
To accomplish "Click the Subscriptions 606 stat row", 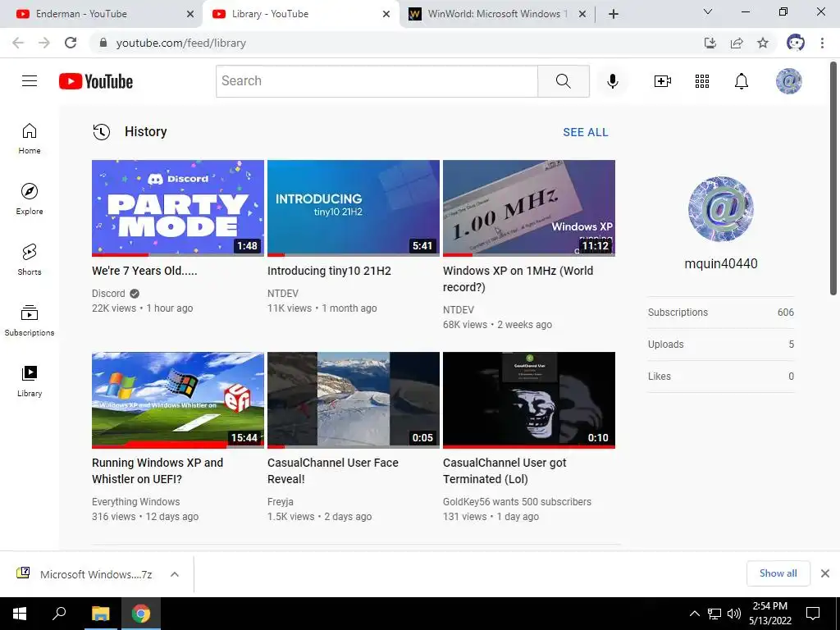I will (x=720, y=313).
